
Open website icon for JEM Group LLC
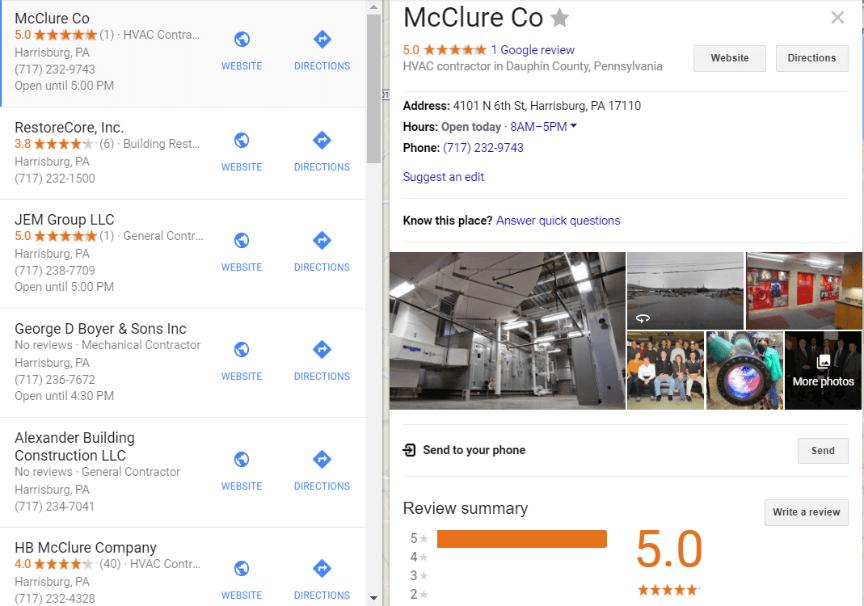(x=242, y=241)
